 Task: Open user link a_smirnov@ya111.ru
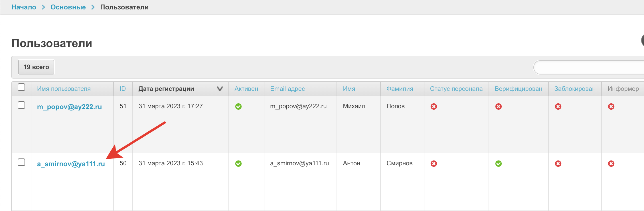point(71,164)
